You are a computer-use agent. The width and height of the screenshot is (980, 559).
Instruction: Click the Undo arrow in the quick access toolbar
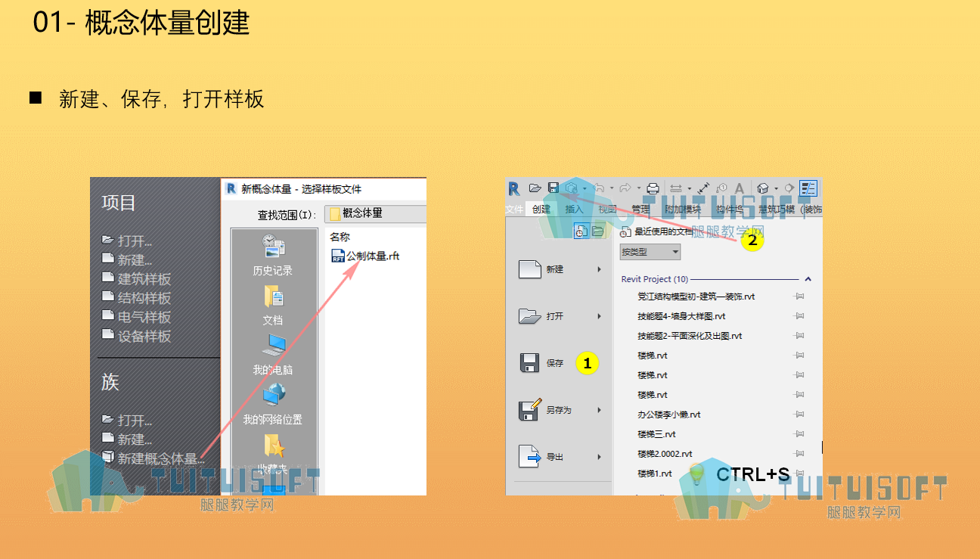[600, 188]
